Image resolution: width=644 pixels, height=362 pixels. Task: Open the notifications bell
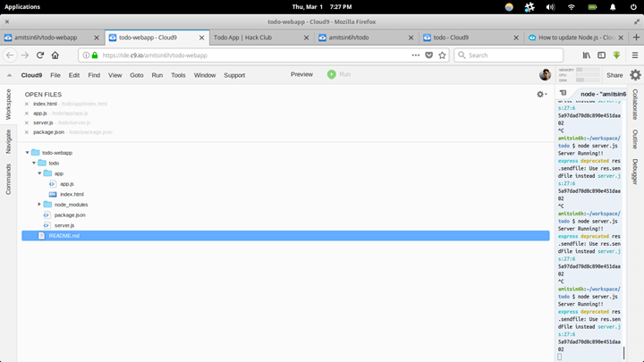tap(613, 7)
